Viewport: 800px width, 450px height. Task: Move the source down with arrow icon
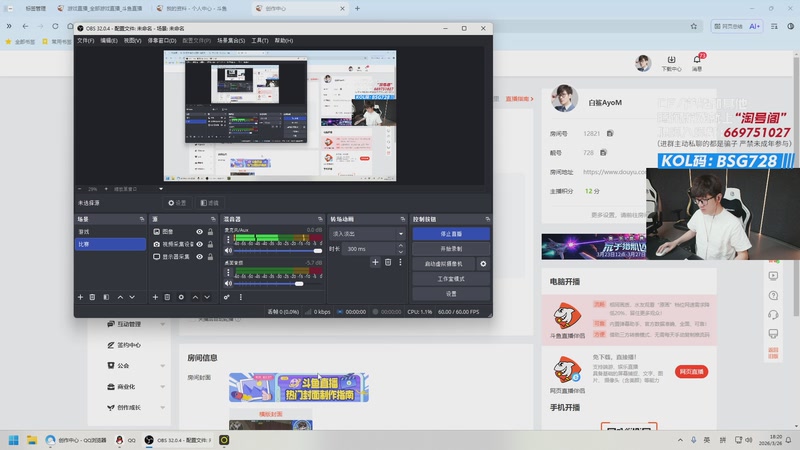click(x=207, y=297)
